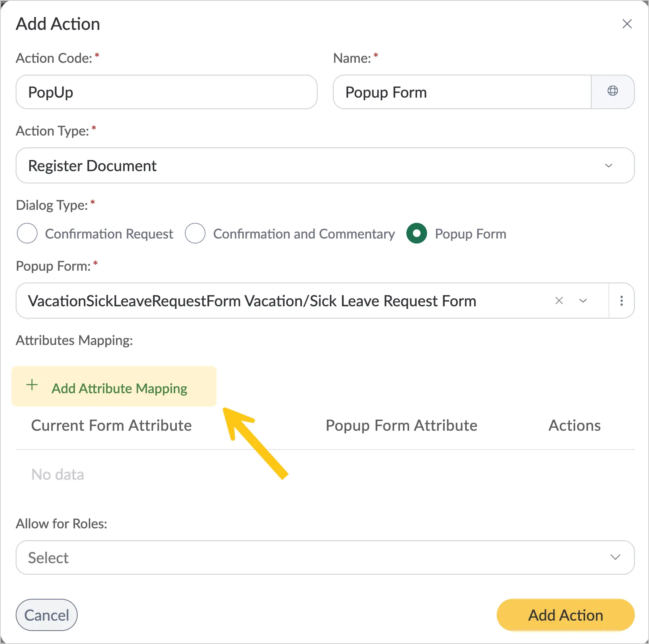Open the three-dot menu next to Popup Form
Screen dimensions: 649x644
tap(621, 301)
